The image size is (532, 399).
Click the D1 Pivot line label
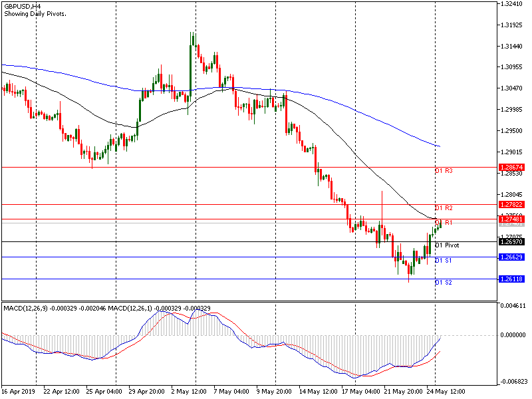click(x=446, y=245)
